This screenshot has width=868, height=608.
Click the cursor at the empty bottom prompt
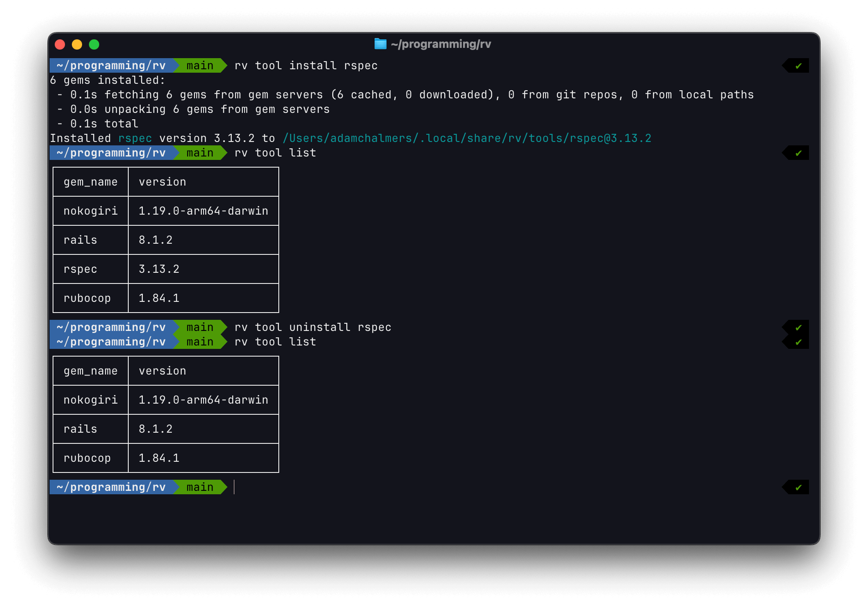click(235, 487)
